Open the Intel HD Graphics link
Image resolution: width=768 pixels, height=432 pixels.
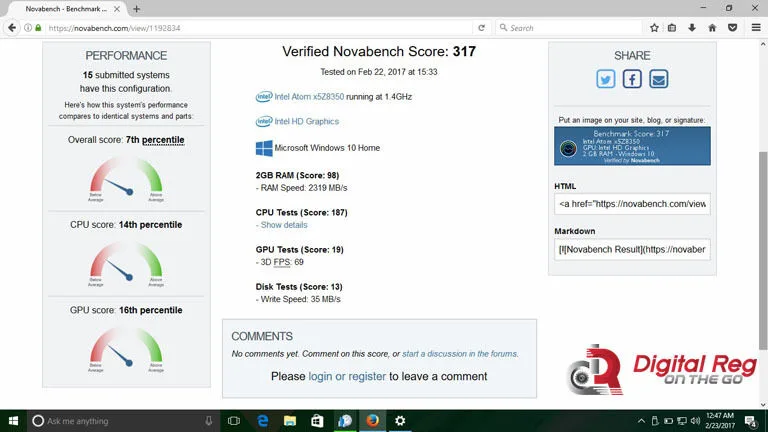(x=307, y=121)
